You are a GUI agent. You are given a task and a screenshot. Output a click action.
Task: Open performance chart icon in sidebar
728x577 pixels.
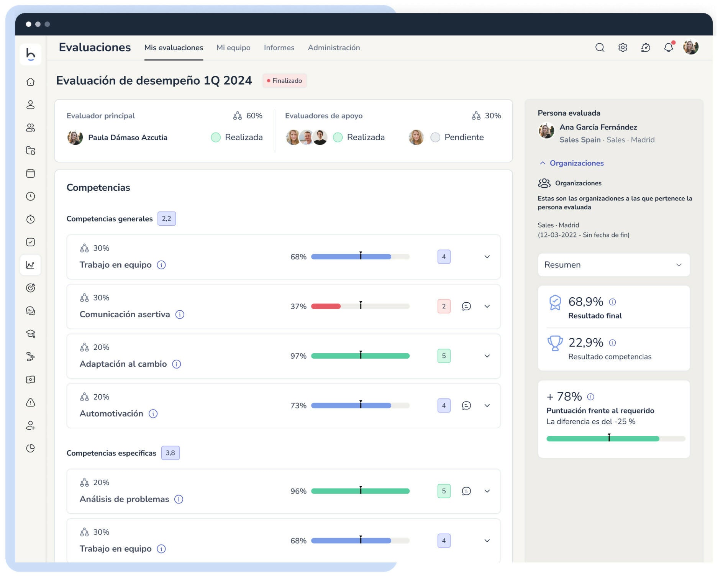(31, 265)
